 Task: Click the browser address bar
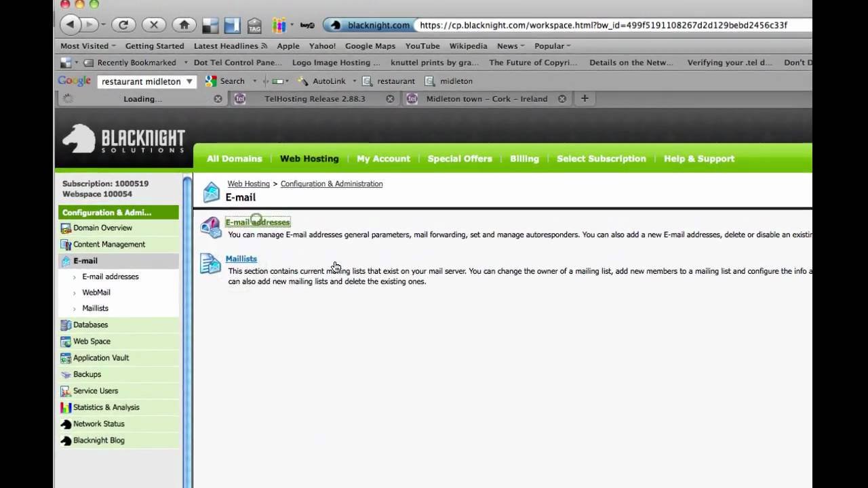610,25
